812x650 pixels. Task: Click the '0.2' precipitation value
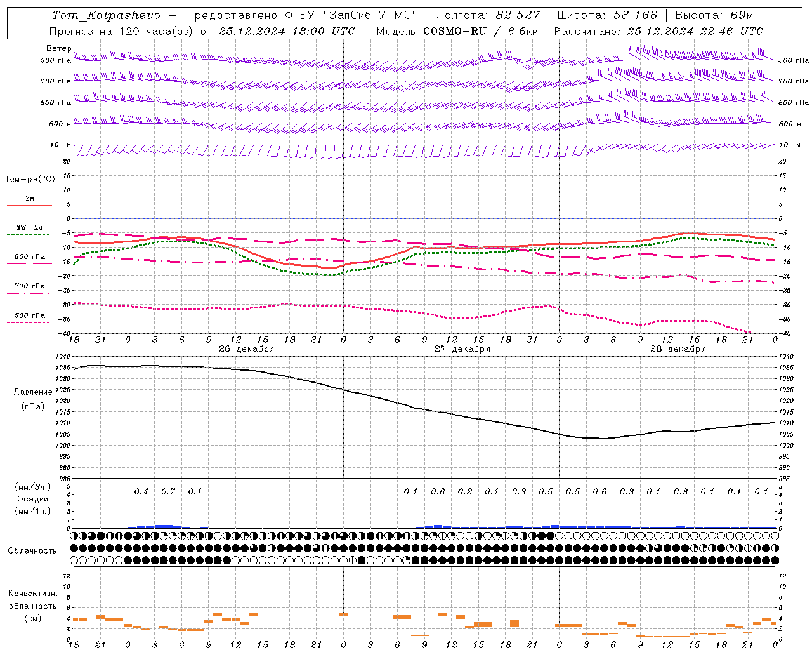pyautogui.click(x=465, y=491)
